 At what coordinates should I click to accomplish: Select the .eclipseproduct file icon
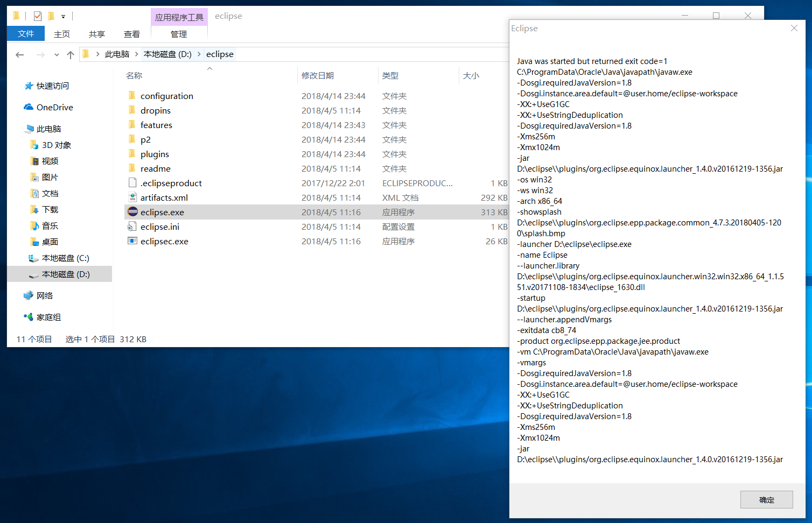[x=132, y=182]
